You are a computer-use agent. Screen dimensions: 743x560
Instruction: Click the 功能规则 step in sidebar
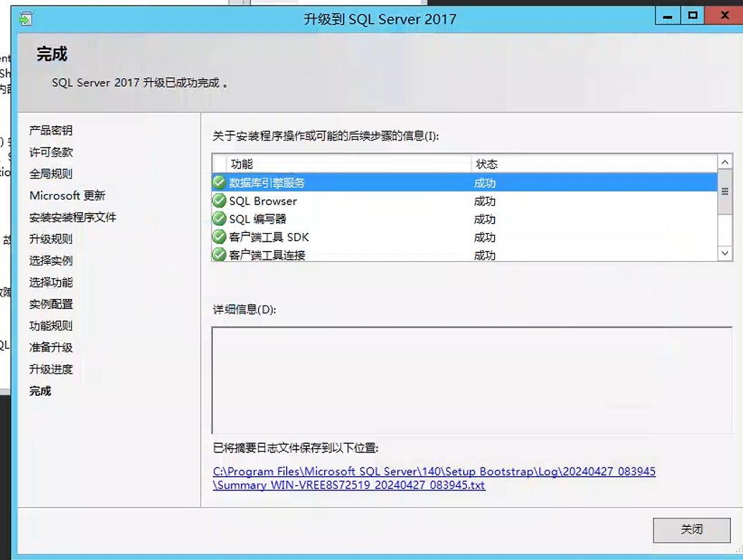click(x=51, y=326)
